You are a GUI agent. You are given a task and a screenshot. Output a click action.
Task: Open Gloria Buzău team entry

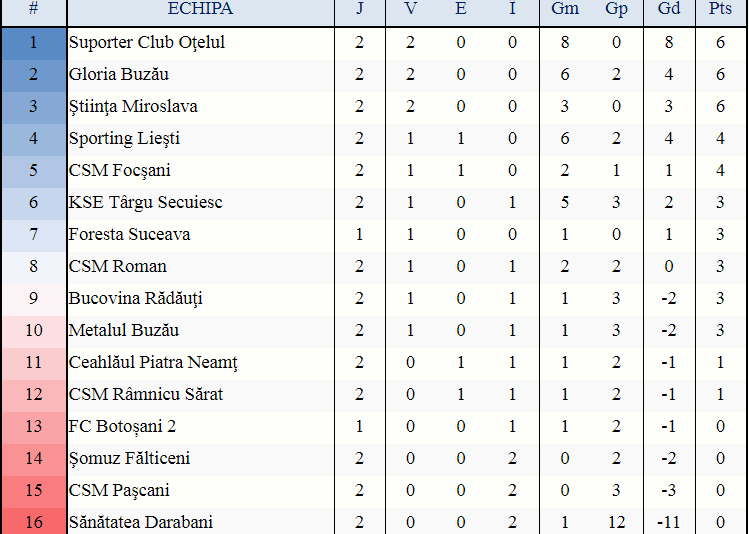pos(119,74)
